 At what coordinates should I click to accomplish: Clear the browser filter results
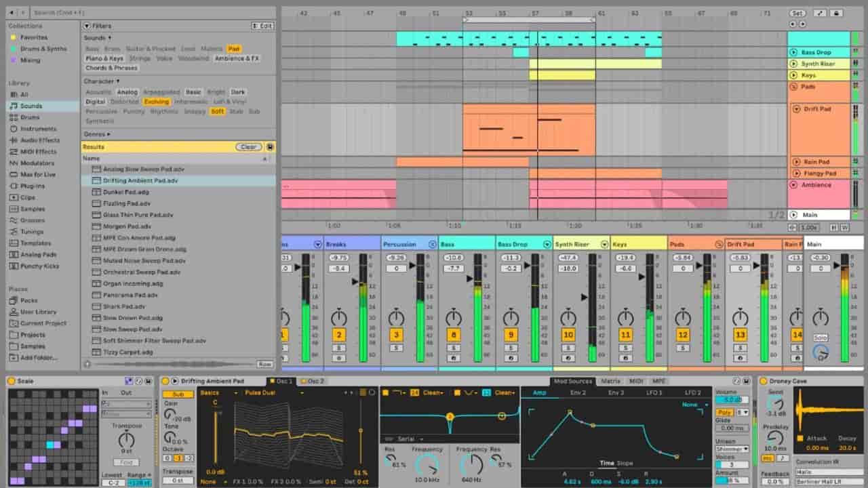tap(248, 146)
